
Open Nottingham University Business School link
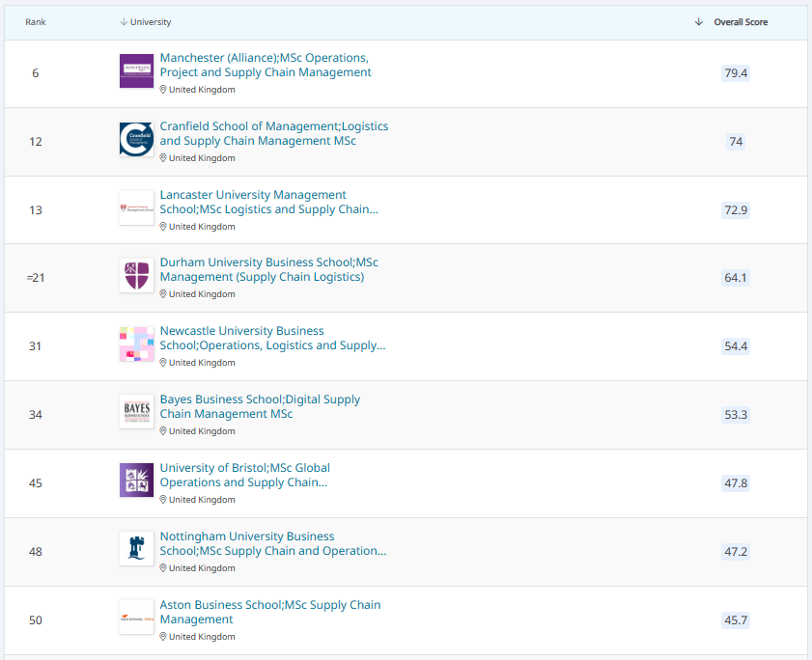click(273, 543)
